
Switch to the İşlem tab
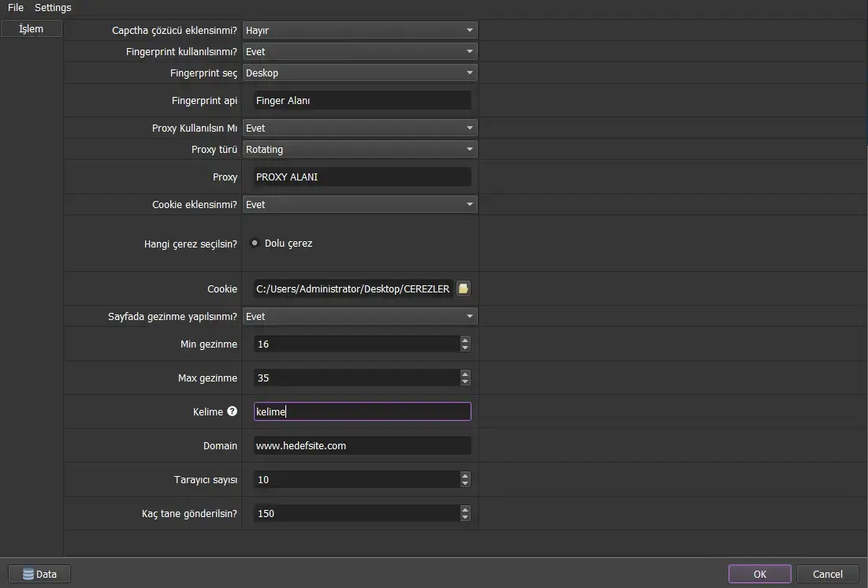coord(32,29)
